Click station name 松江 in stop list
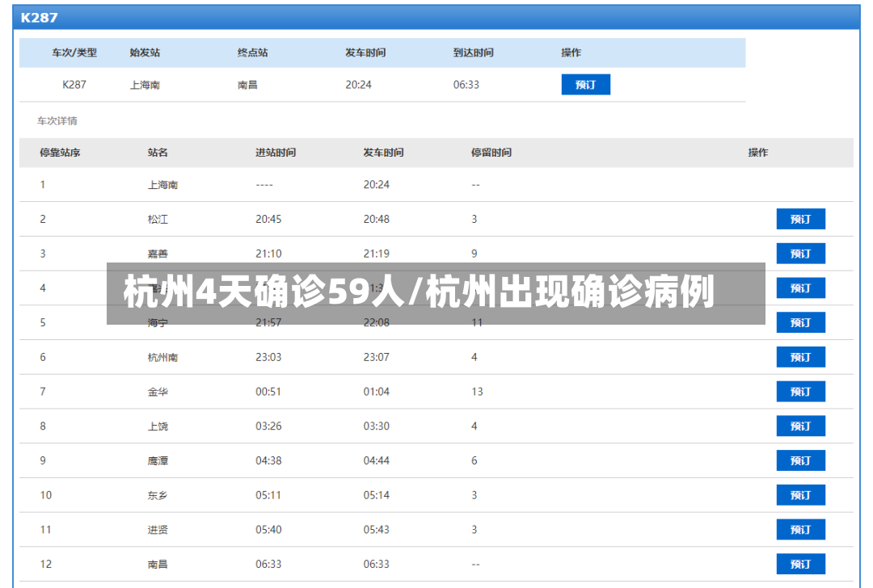The height and width of the screenshot is (588, 873). tap(158, 219)
